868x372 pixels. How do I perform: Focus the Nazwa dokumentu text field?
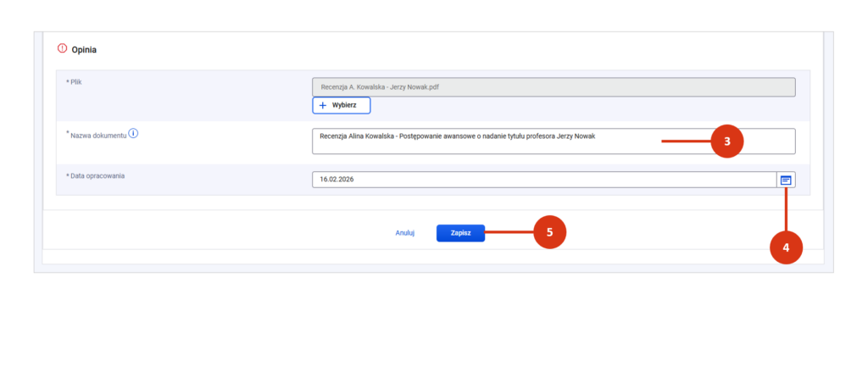[553, 142]
